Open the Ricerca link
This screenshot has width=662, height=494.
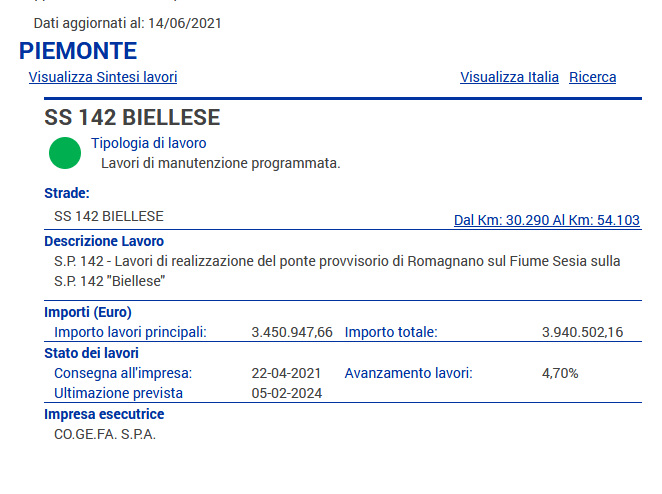[x=592, y=77]
